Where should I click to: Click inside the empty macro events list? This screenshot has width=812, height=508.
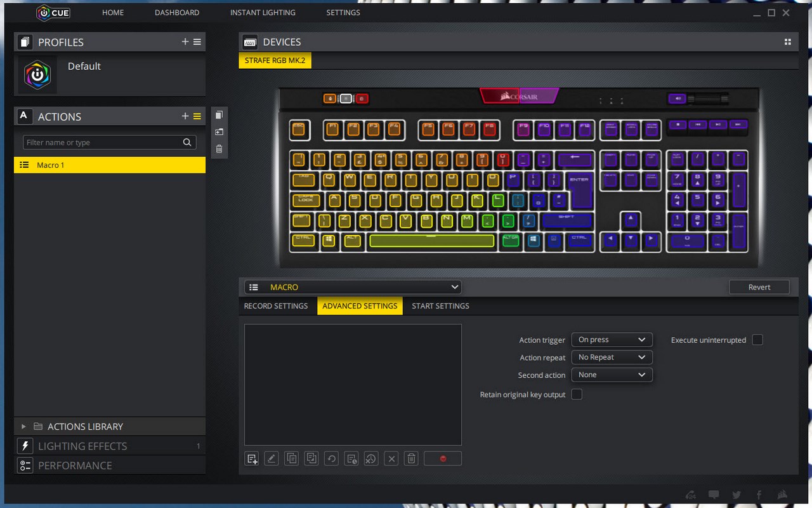353,385
